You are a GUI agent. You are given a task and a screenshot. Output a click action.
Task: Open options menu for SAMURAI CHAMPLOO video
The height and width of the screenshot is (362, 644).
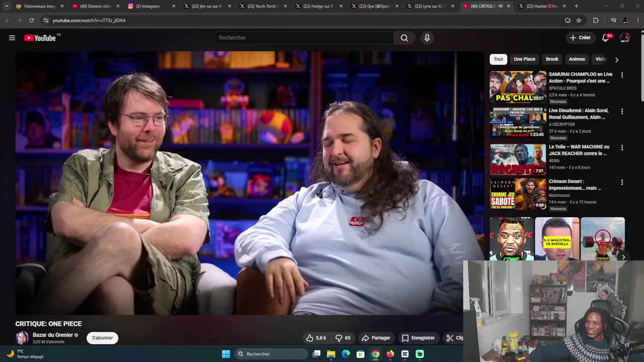coord(622,75)
